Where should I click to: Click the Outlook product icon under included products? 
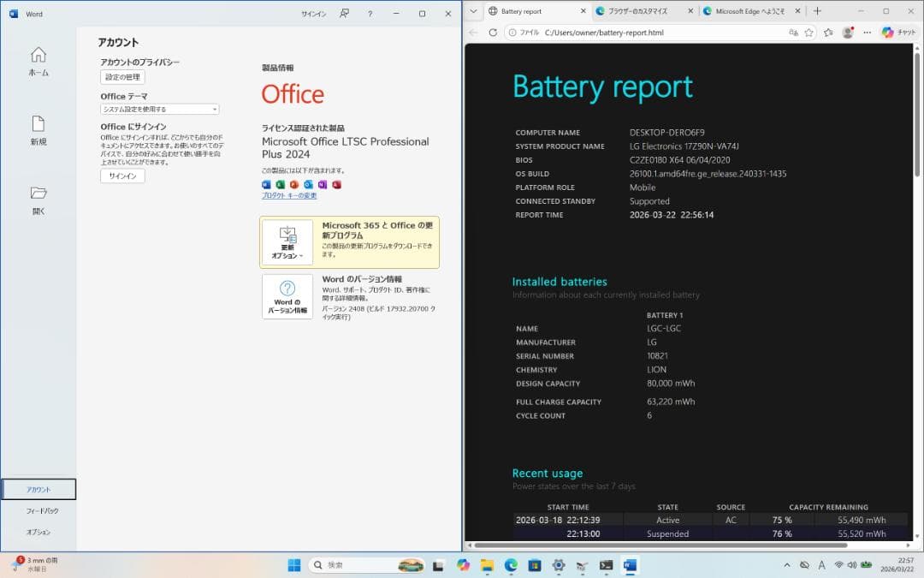308,185
